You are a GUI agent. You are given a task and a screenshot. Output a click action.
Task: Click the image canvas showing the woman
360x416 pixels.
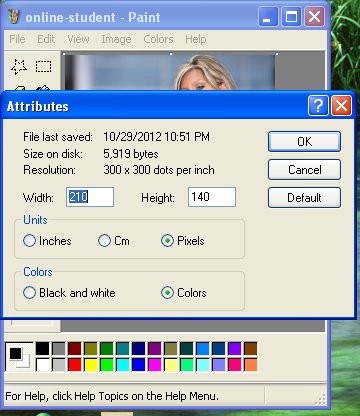click(170, 72)
